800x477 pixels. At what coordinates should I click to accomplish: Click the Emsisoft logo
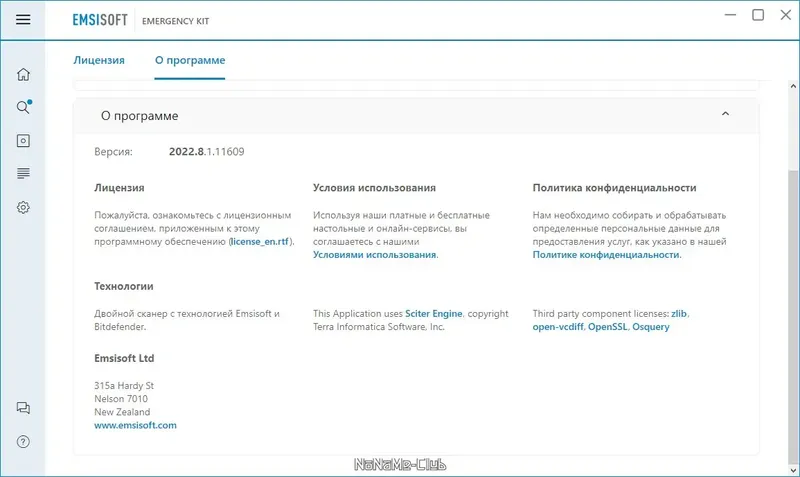100,20
